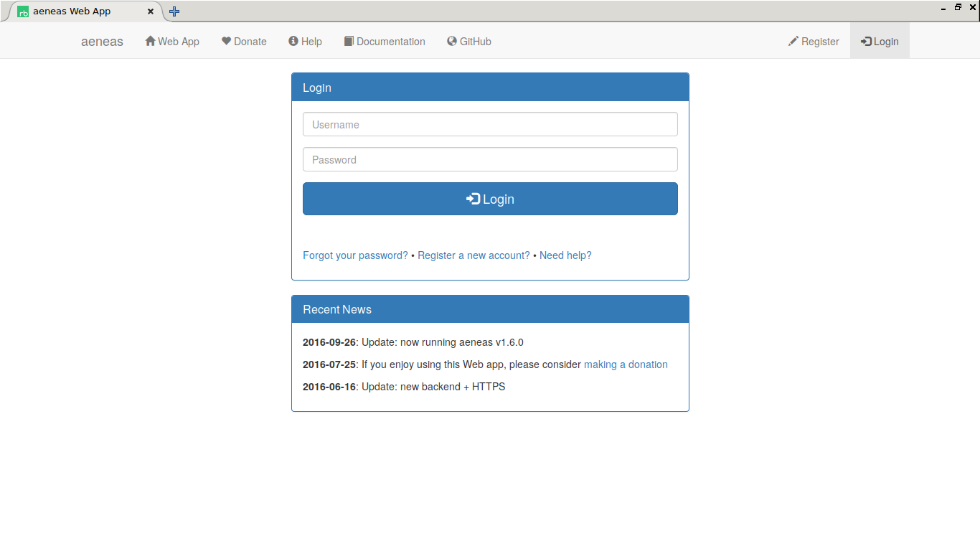Image resolution: width=980 pixels, height=551 pixels.
Task: Click the info circle icon beside Help
Action: (x=293, y=41)
